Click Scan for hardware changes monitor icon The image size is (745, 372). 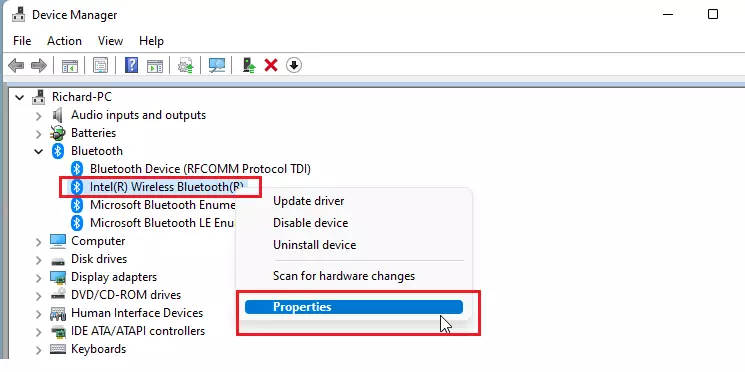point(217,65)
